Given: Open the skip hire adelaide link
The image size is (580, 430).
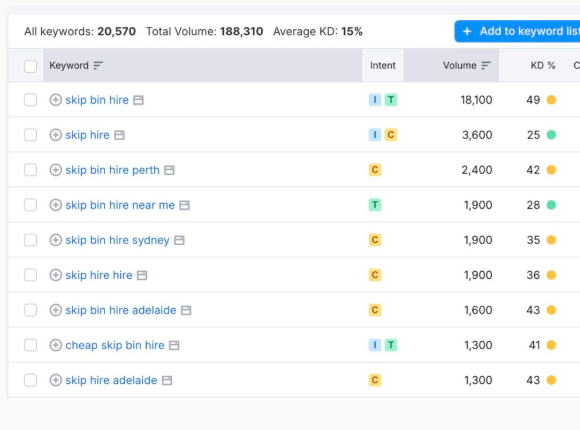Looking at the screenshot, I should tap(111, 380).
